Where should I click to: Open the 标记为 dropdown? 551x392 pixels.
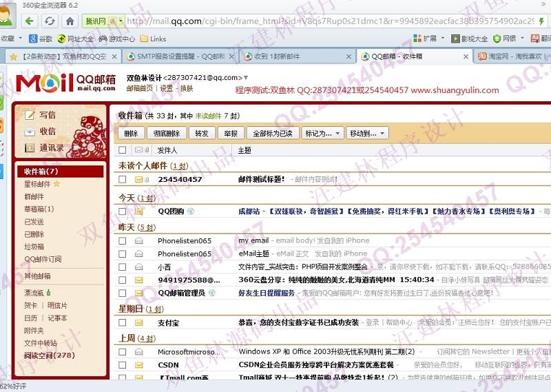[322, 133]
